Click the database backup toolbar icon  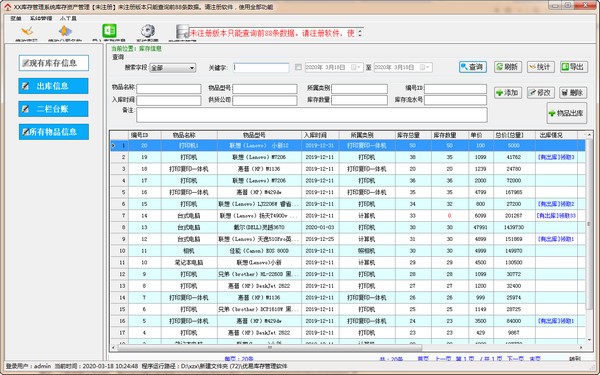[182, 31]
